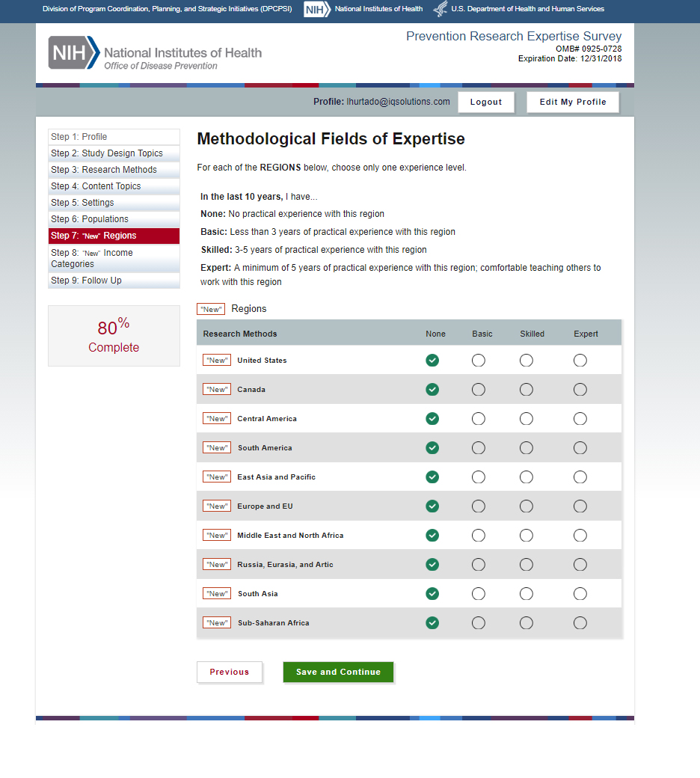
Task: Open Step 9: Follow Up
Action: (x=114, y=281)
